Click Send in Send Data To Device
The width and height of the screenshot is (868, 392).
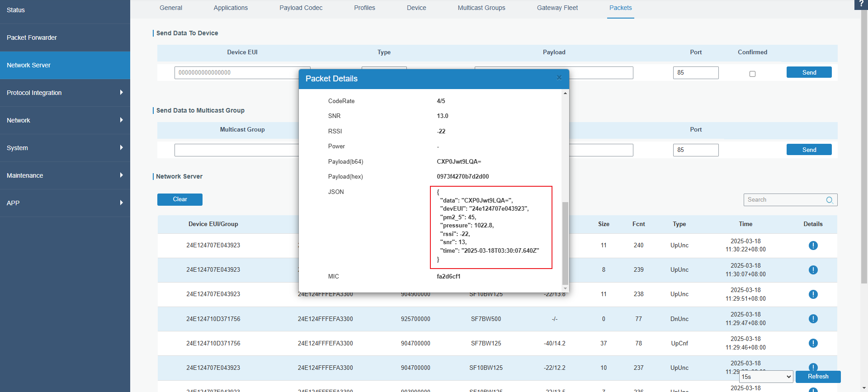pyautogui.click(x=809, y=72)
